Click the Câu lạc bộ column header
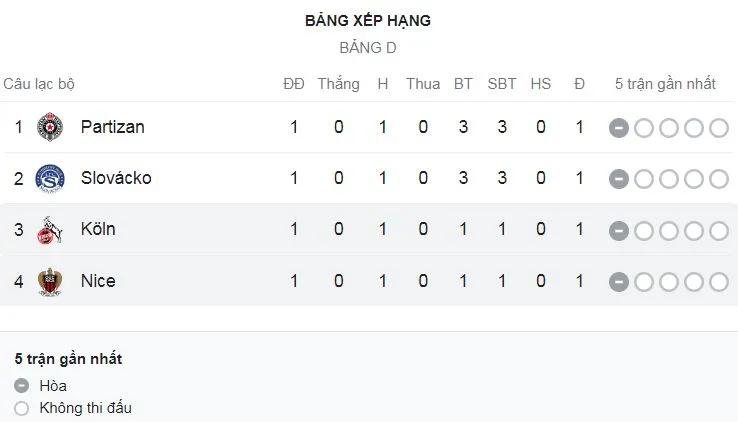The width and height of the screenshot is (738, 422). tap(39, 84)
